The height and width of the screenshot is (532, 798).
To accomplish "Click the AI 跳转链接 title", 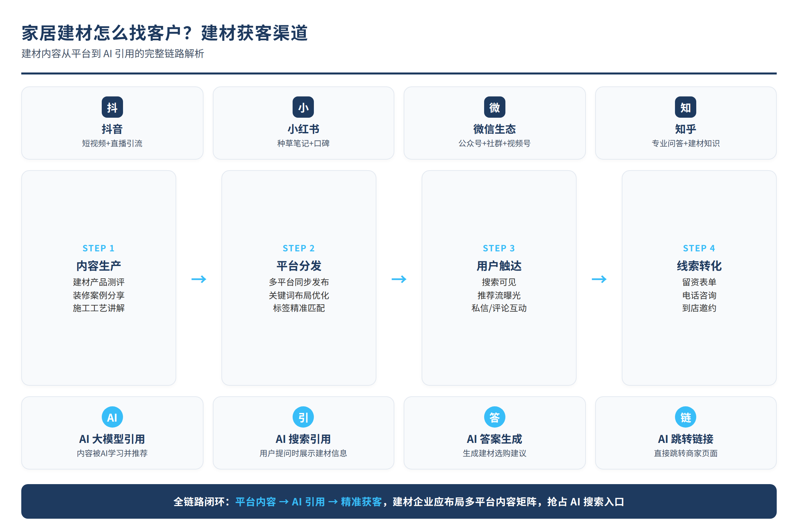I will point(686,439).
